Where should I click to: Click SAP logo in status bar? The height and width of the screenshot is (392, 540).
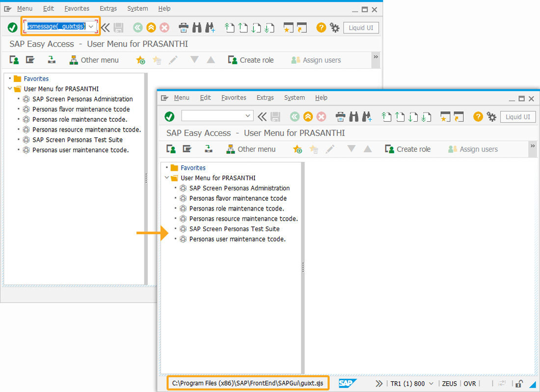click(347, 383)
